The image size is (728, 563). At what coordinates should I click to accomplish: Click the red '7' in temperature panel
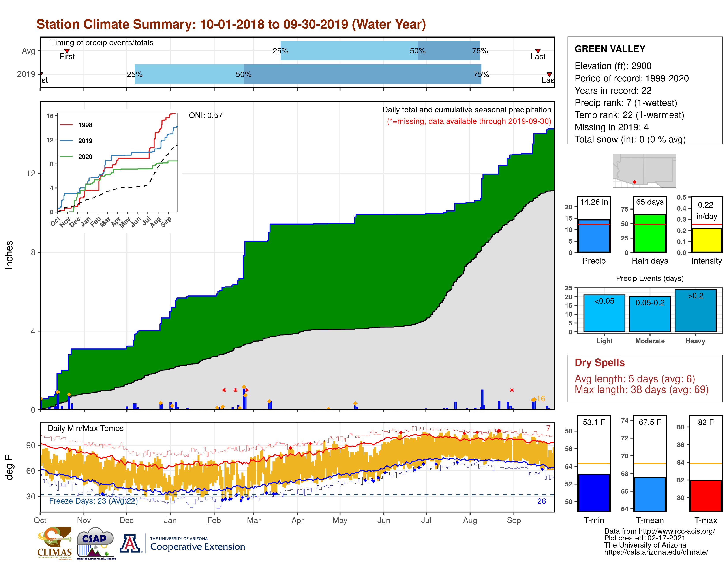548,428
